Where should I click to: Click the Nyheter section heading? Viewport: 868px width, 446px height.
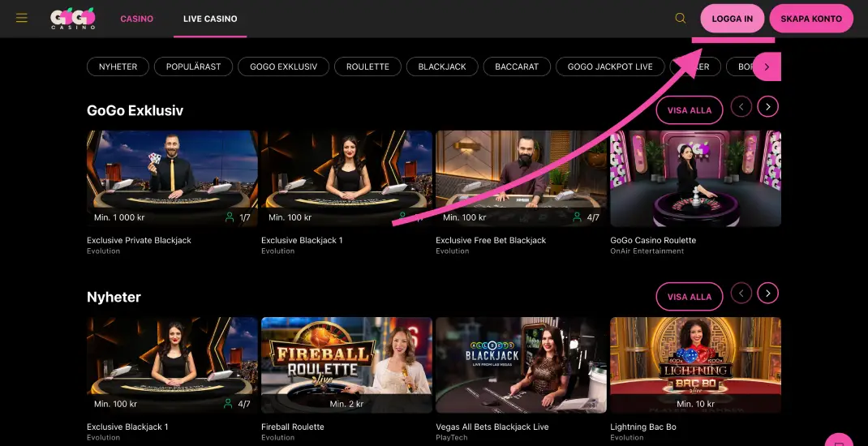(114, 297)
